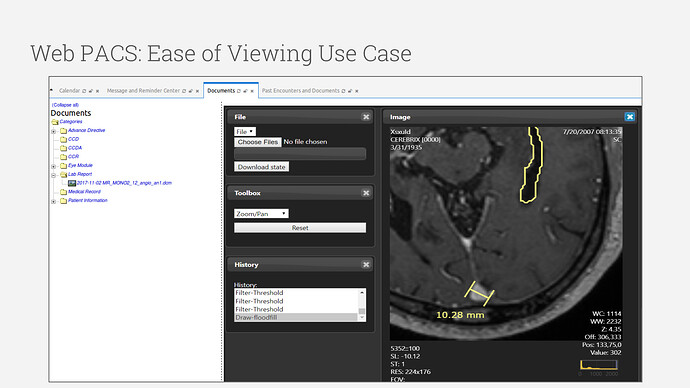Expand the Patient Information folder
This screenshot has height=388, width=690.
[53, 201]
